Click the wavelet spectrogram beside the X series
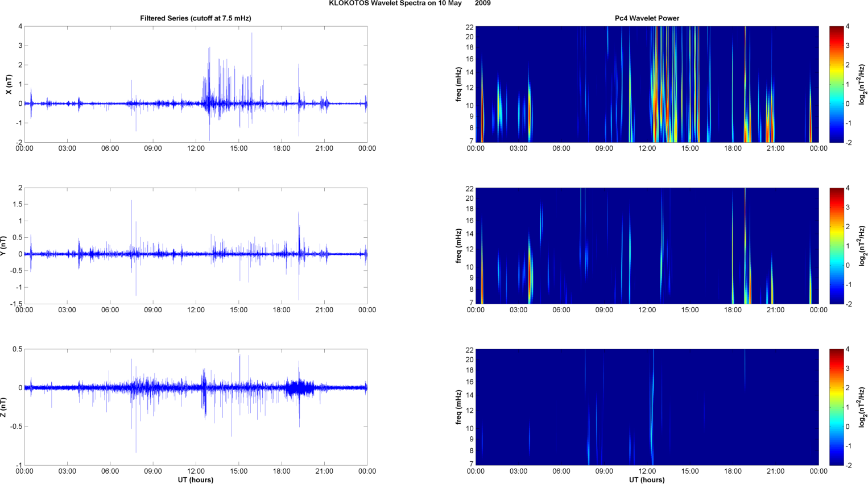This screenshot has width=868, height=484. [x=647, y=84]
